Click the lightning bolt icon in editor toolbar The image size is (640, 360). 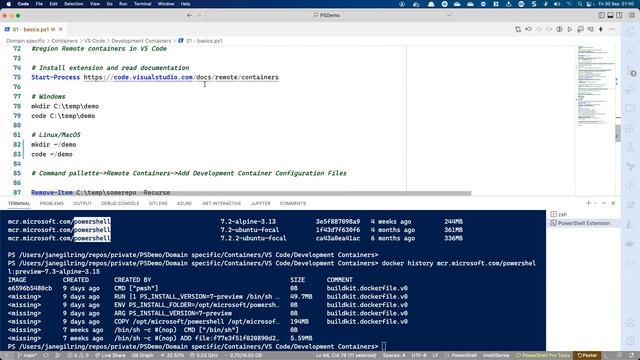click(601, 29)
